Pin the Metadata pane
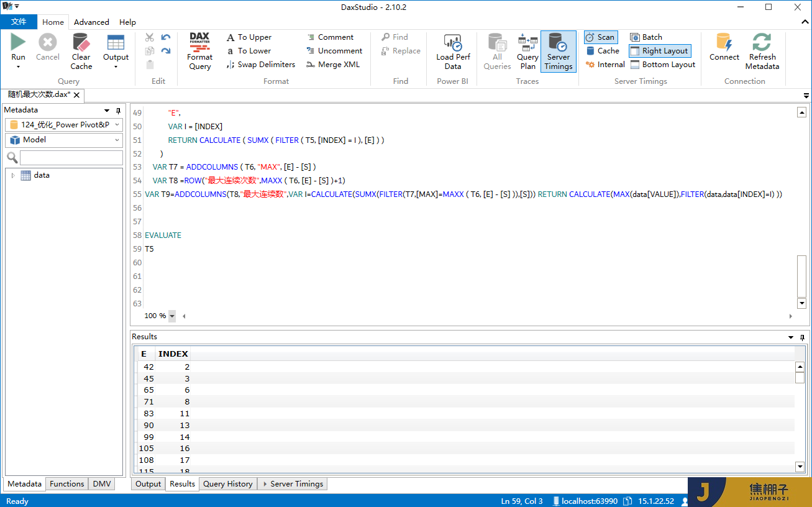Viewport: 812px width, 507px height. click(x=118, y=111)
